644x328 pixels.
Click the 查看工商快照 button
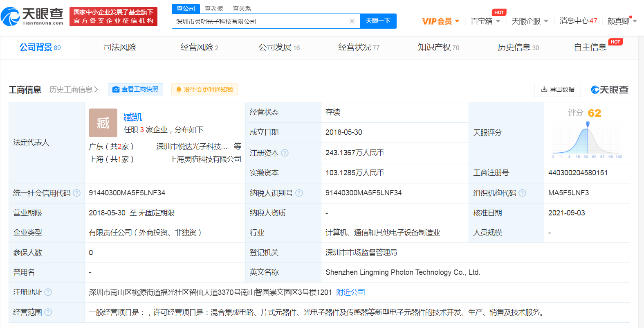135,89
